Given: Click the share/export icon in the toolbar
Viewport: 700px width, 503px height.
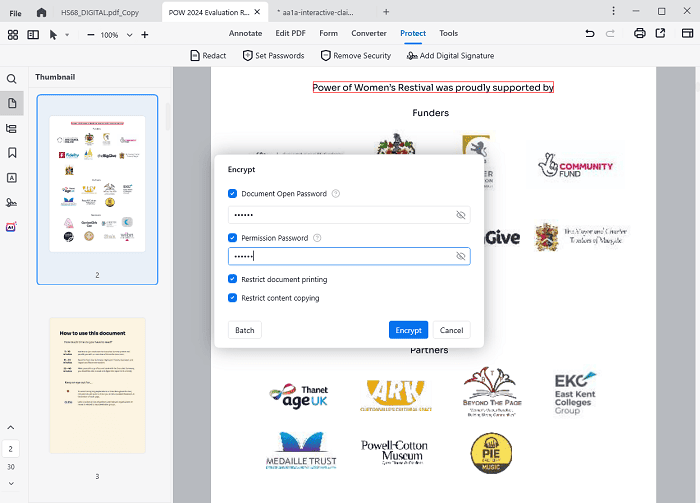Looking at the screenshot, I should [x=660, y=34].
